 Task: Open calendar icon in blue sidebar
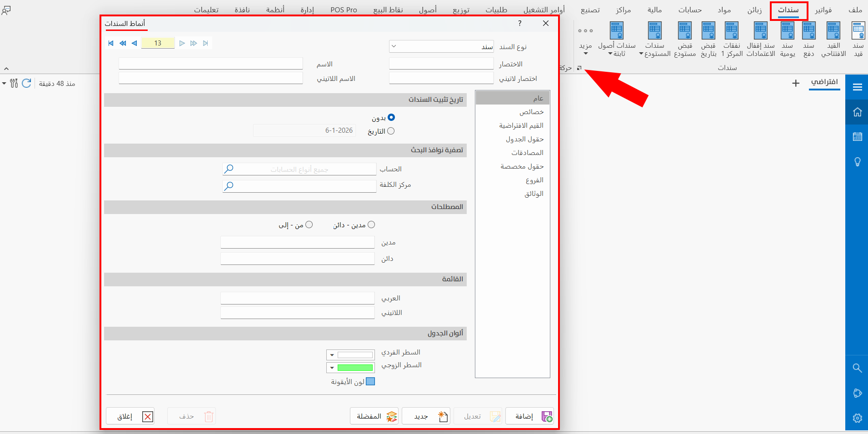point(857,137)
